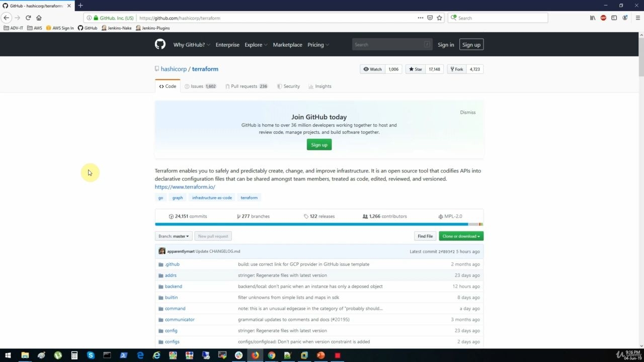The height and width of the screenshot is (362, 644).
Task: Open Marketplace in the GitHub header
Action: 288,45
